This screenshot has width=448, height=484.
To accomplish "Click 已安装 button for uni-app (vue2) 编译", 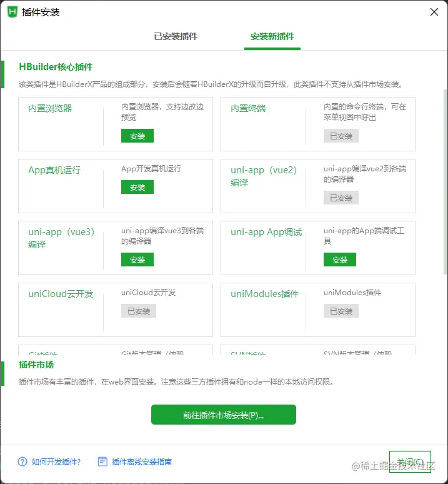I will point(341,198).
